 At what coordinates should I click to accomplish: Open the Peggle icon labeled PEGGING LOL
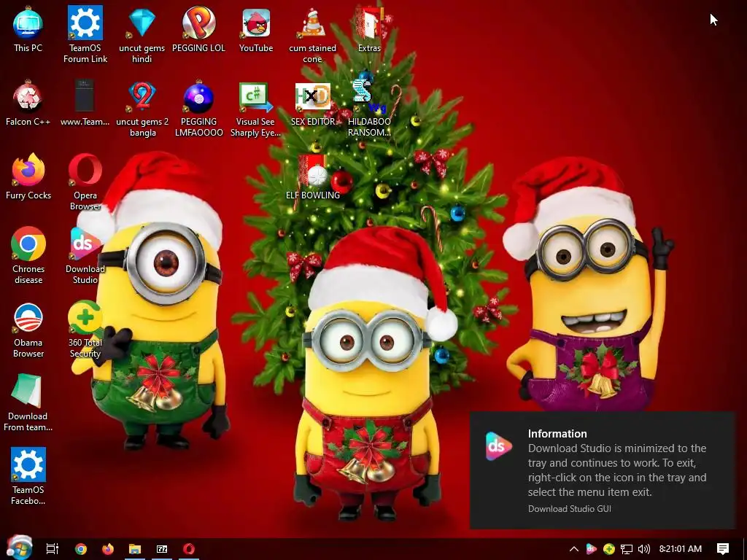[x=198, y=28]
